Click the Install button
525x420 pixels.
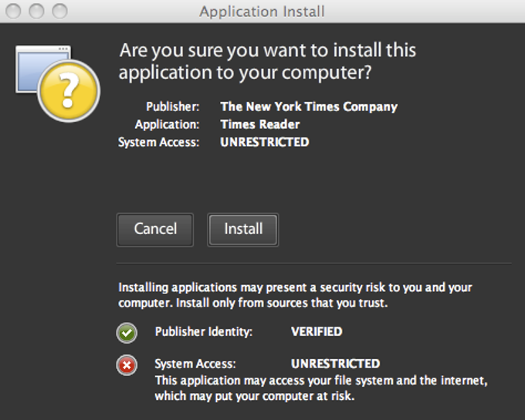(242, 230)
